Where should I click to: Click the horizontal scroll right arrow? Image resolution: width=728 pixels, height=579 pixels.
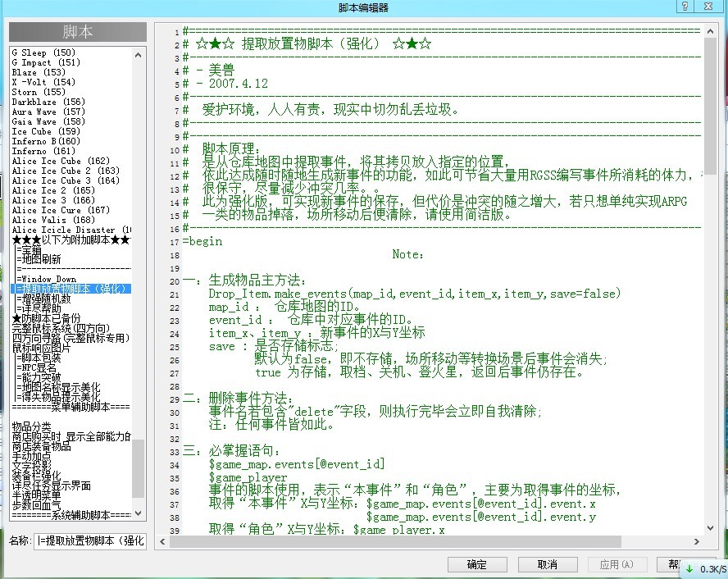tap(696, 541)
